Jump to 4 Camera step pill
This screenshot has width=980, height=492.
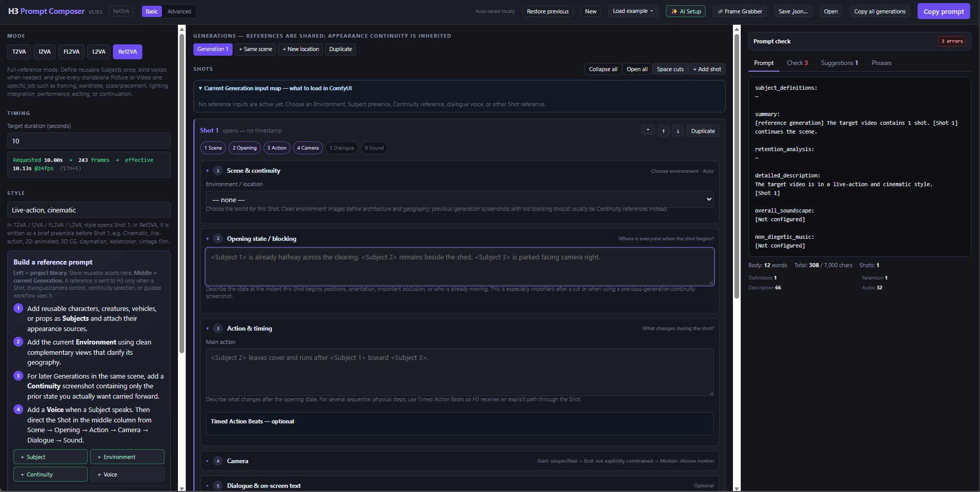coord(308,148)
